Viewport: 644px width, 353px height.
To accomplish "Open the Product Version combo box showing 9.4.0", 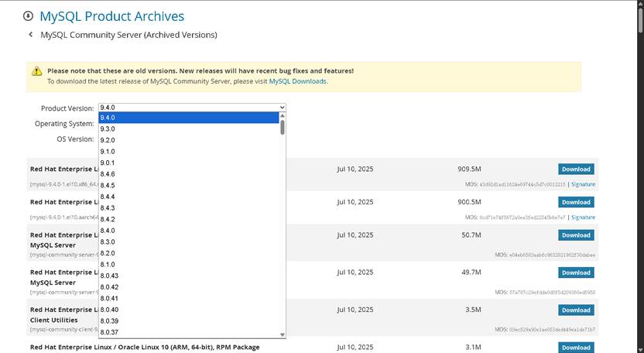I will tap(192, 108).
